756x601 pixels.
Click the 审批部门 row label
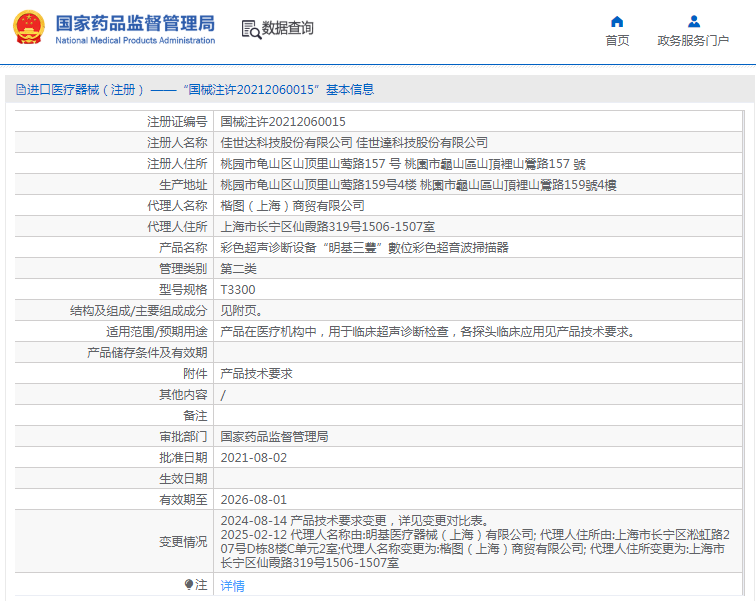tap(183, 437)
